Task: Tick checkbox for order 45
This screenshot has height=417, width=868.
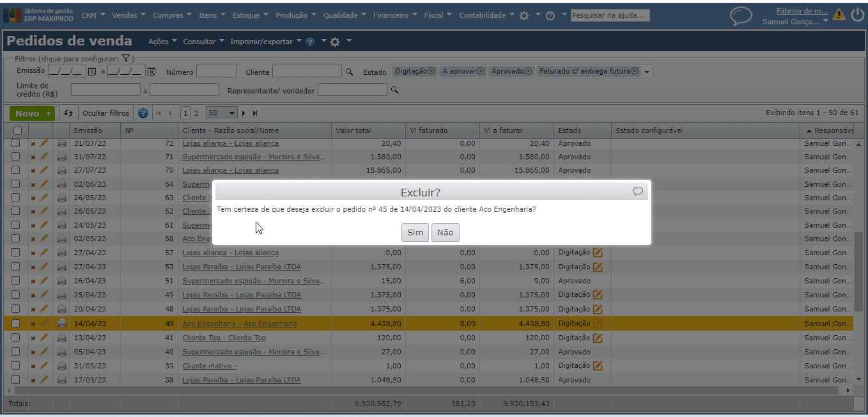Action: click(16, 324)
